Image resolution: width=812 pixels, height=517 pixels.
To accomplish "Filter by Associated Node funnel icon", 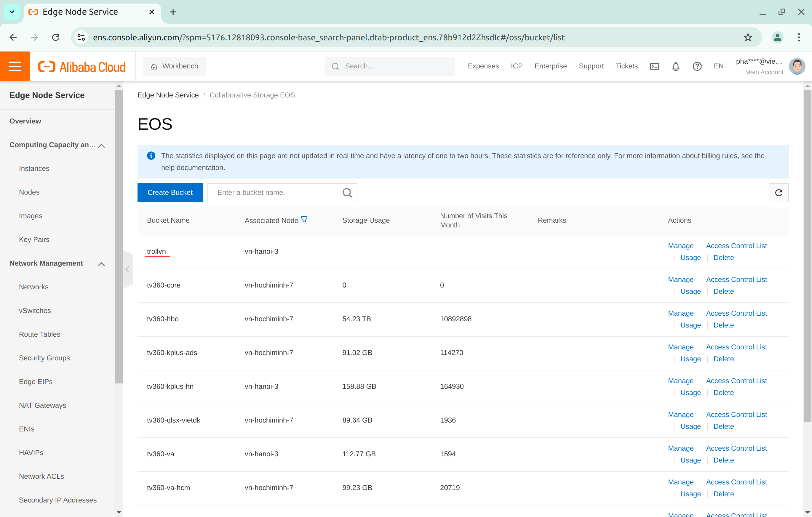I will coord(304,220).
